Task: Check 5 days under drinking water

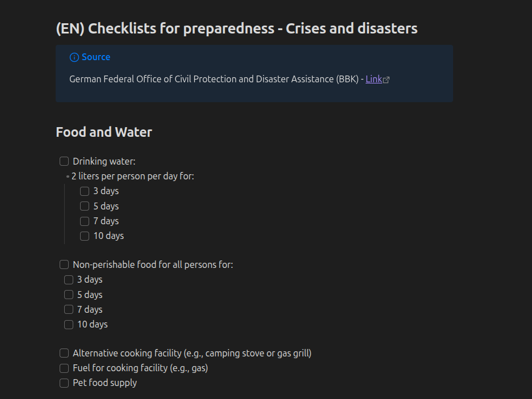Action: click(84, 206)
